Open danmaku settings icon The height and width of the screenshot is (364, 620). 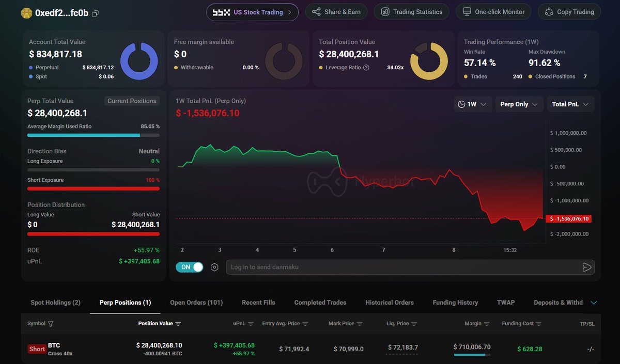(x=214, y=267)
